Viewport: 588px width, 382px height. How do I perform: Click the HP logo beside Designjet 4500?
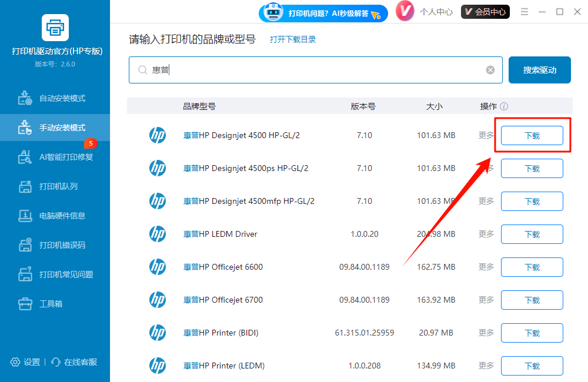coord(158,135)
